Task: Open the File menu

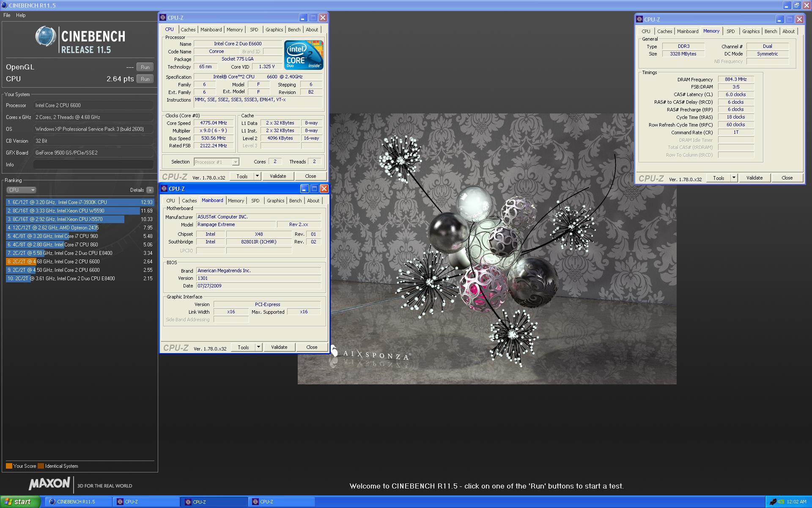Action: click(x=7, y=15)
